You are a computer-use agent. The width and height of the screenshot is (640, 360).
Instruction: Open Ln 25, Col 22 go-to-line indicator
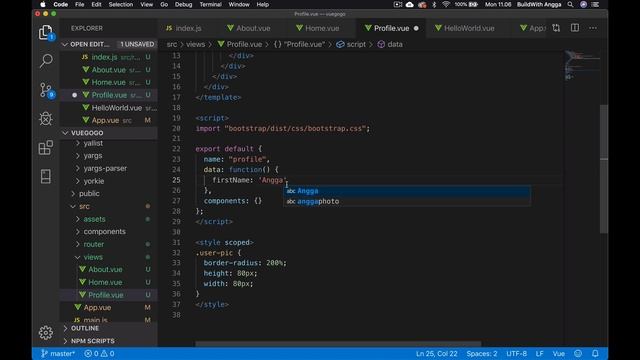(x=436, y=353)
